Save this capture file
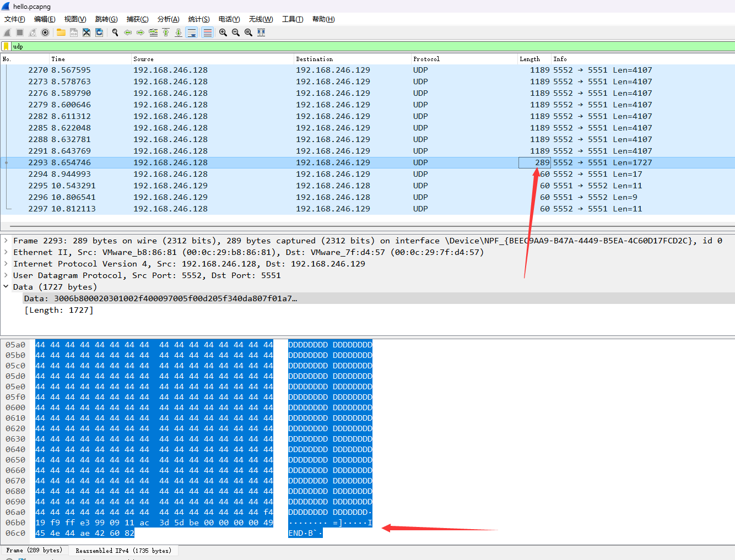The image size is (735, 560). pos(74,32)
